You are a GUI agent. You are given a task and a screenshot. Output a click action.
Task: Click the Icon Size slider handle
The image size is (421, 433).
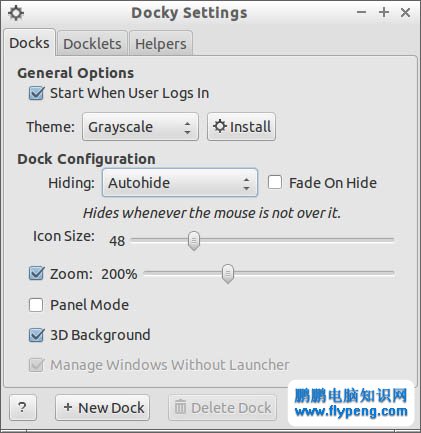[194, 241]
